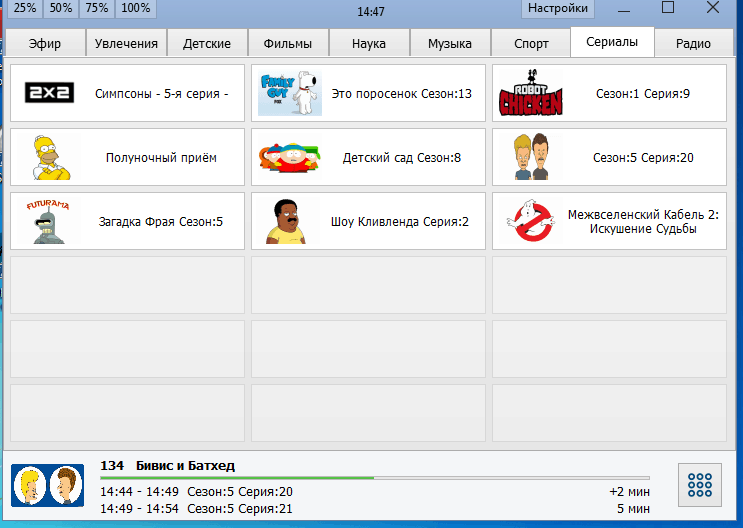Open the Настройки settings button
The height and width of the screenshot is (528, 743).
coord(558,8)
